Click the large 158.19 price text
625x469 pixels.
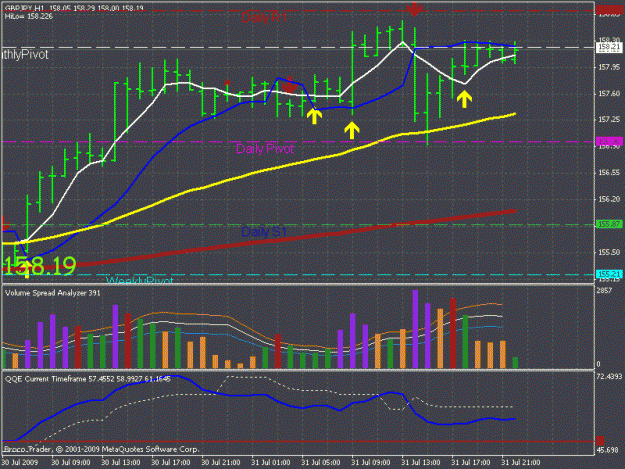point(39,266)
